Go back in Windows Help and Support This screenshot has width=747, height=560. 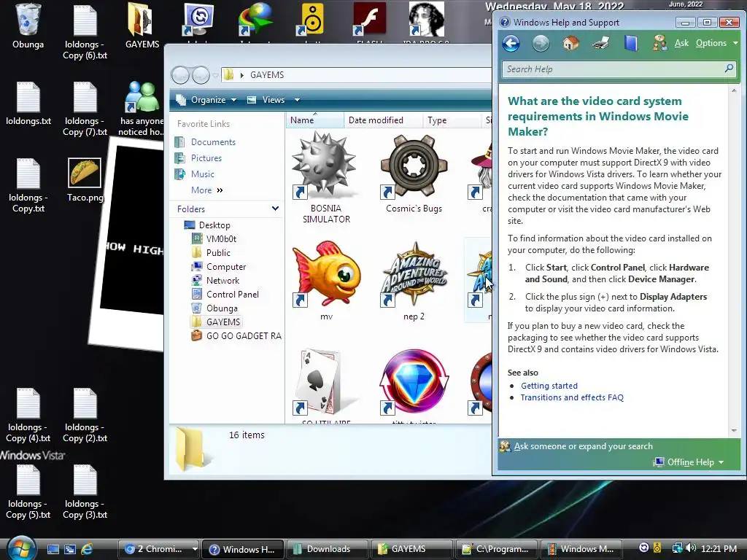pyautogui.click(x=511, y=44)
